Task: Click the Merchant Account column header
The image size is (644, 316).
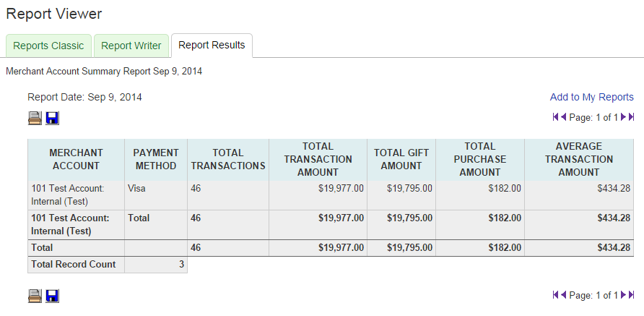Action: [x=76, y=159]
